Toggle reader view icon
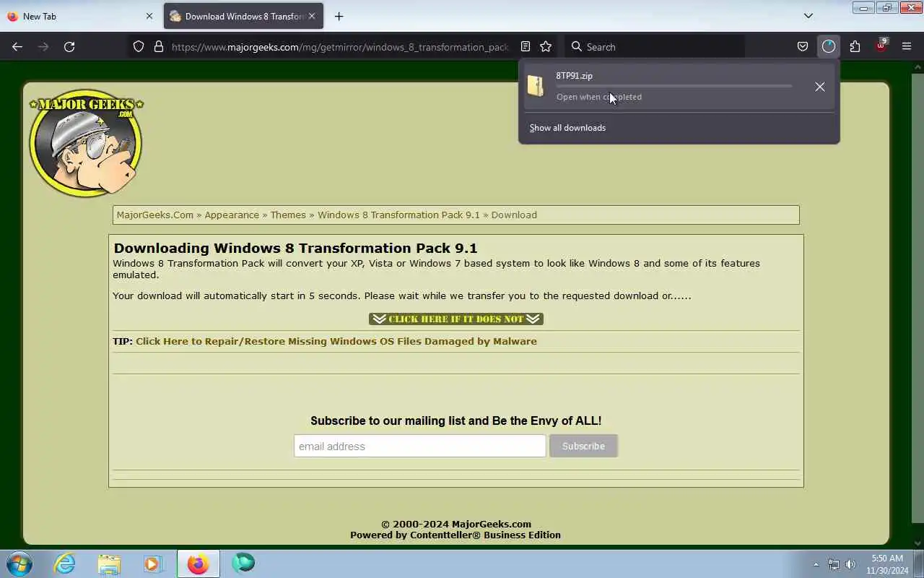 [x=526, y=46]
